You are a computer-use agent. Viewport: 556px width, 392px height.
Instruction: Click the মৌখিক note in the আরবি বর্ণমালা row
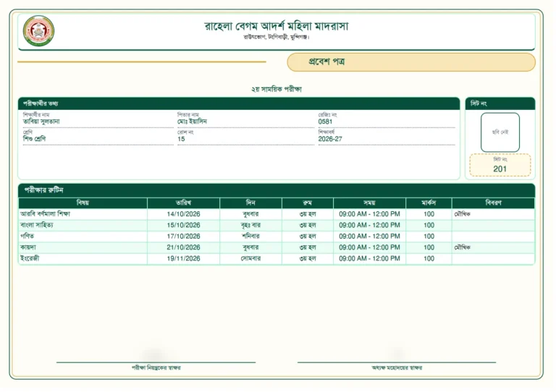click(463, 214)
